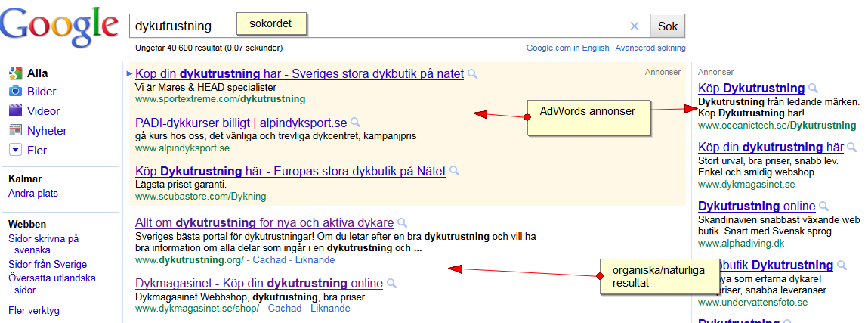Filter by Sidor skrivna på svenska
Image resolution: width=868 pixels, height=323 pixels.
coord(44,244)
